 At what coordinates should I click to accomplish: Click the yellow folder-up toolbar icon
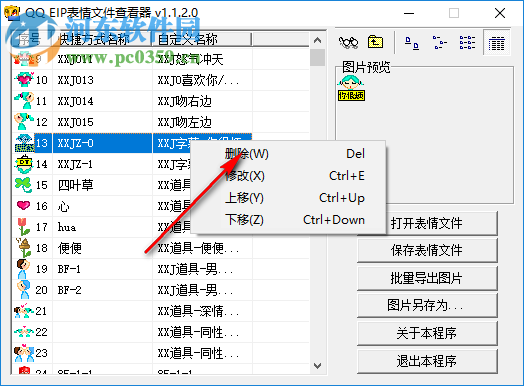coord(376,42)
